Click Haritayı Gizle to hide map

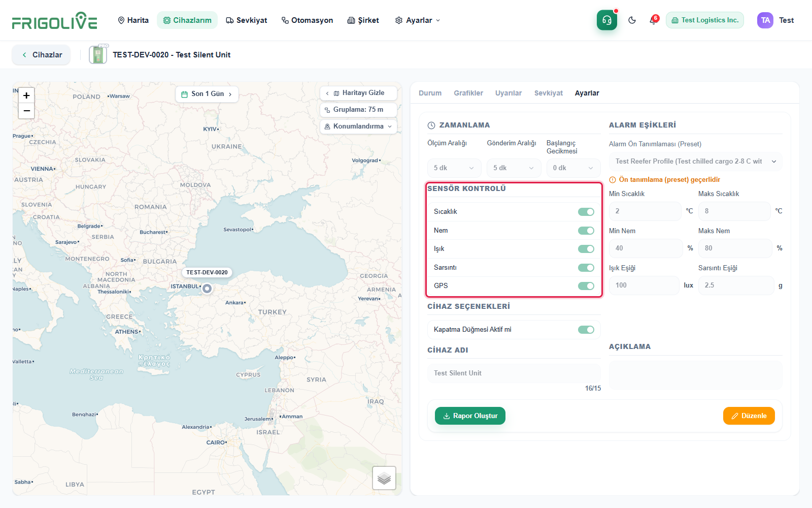click(359, 93)
